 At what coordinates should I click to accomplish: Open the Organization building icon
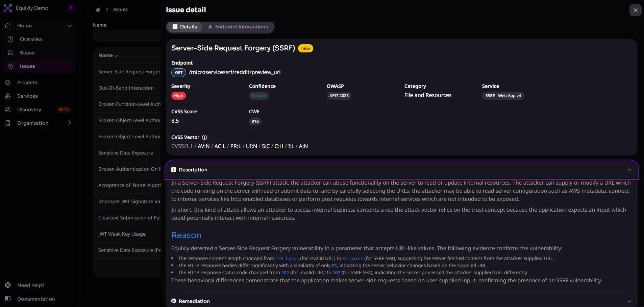8,123
